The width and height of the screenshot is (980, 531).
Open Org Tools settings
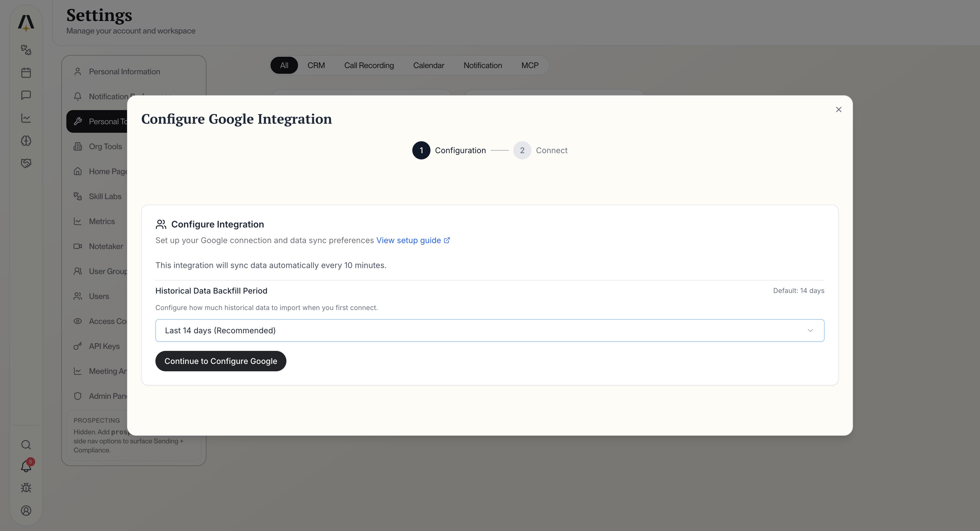pyautogui.click(x=97, y=147)
